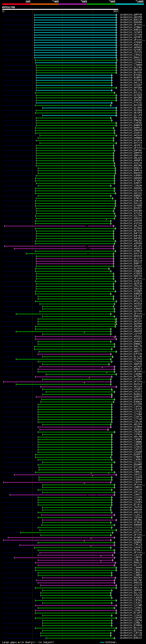The image size is (146, 644).
Task: Open the UniRef100_A9SG02 entry
Action: click(131, 336)
